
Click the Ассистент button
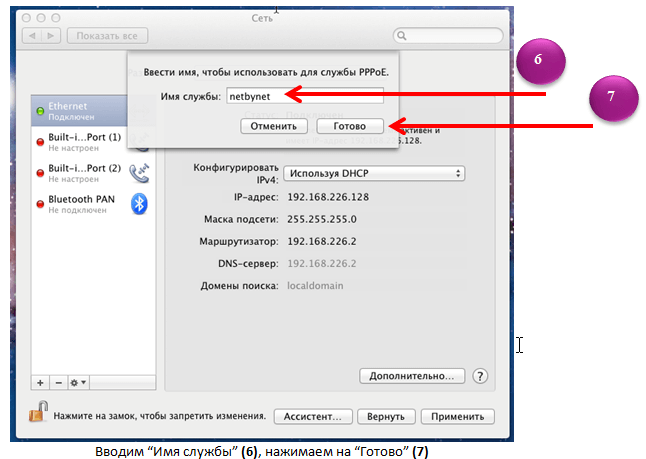[312, 416]
